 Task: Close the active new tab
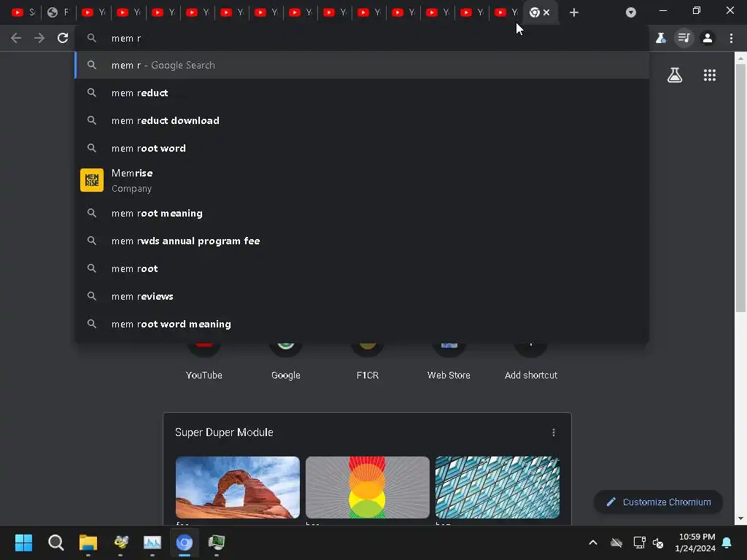tap(546, 13)
